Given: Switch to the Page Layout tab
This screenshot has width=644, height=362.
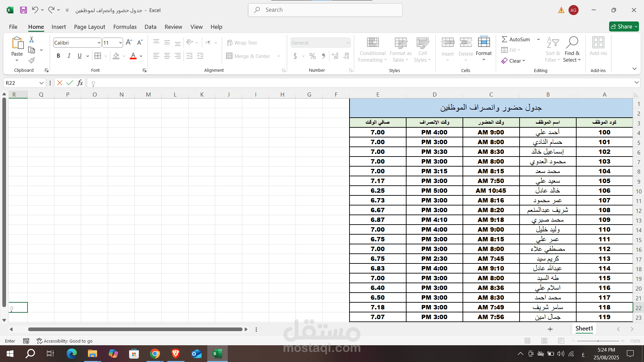Looking at the screenshot, I should pos(90,27).
